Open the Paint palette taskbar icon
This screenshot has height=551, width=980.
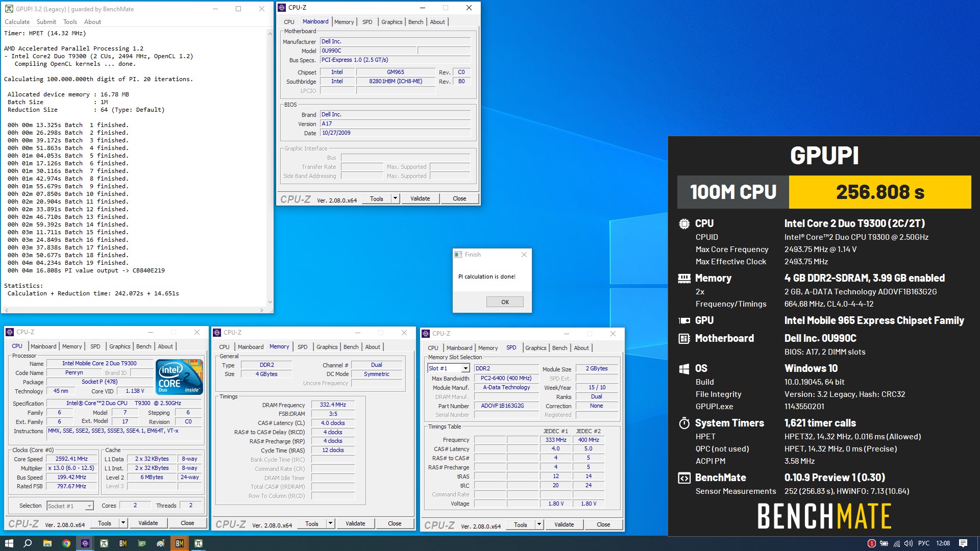pos(161,543)
